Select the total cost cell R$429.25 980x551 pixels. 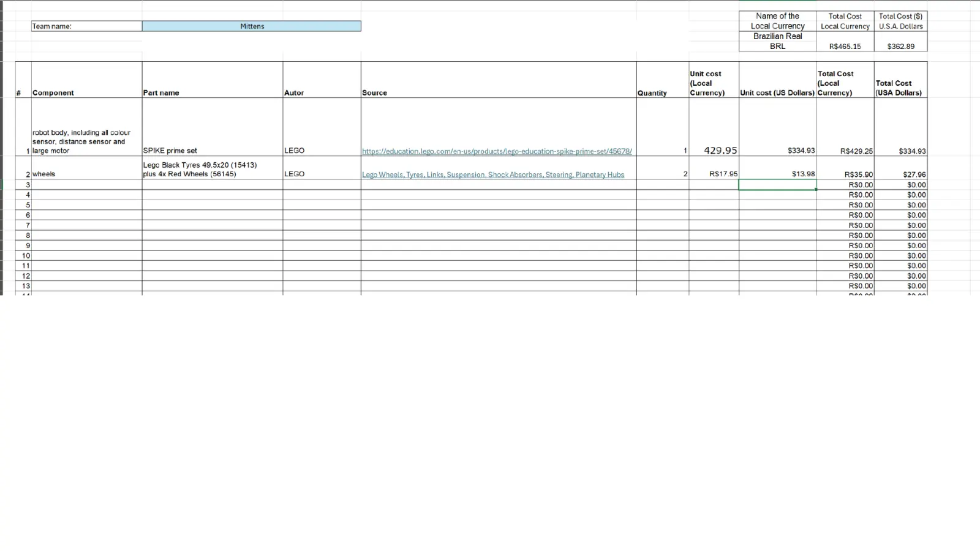click(x=845, y=127)
